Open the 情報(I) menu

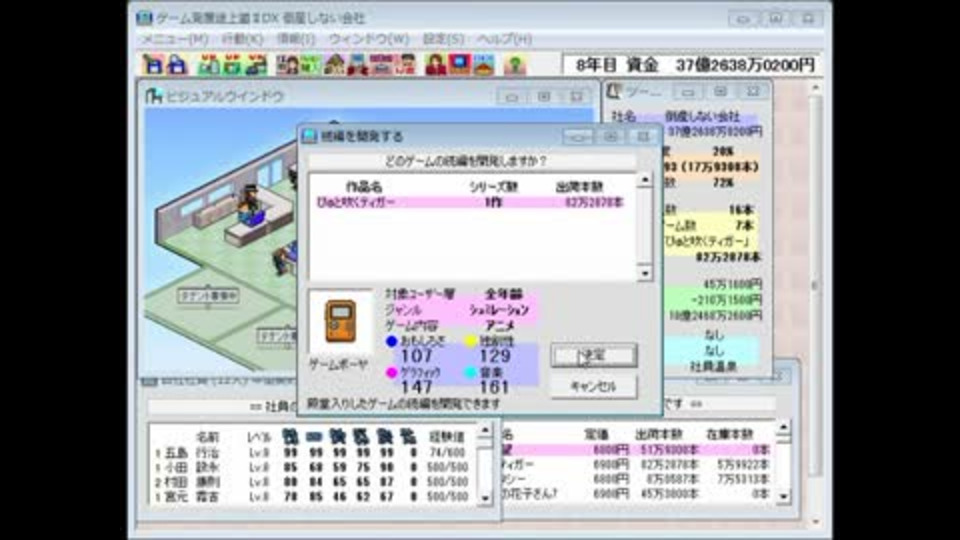coord(296,39)
